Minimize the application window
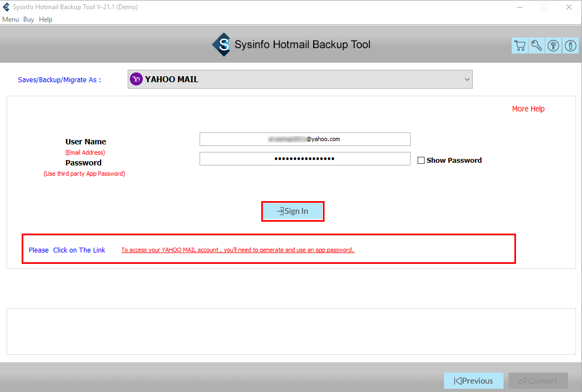 pyautogui.click(x=520, y=7)
